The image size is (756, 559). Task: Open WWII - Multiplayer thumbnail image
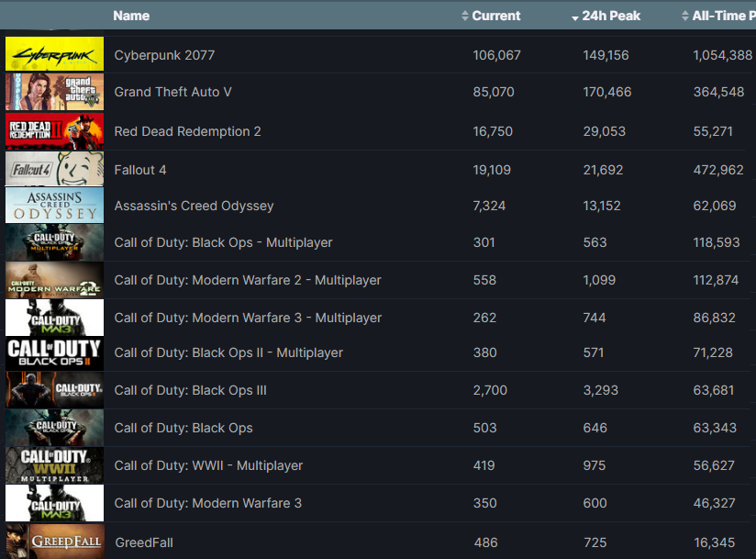point(54,465)
